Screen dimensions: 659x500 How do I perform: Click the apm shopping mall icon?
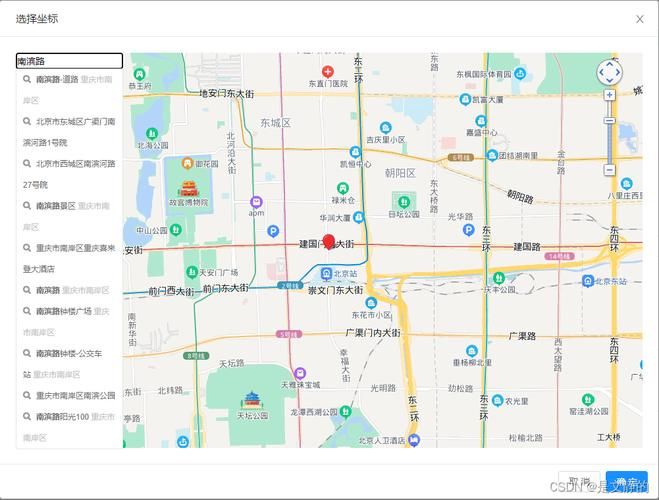tap(256, 201)
